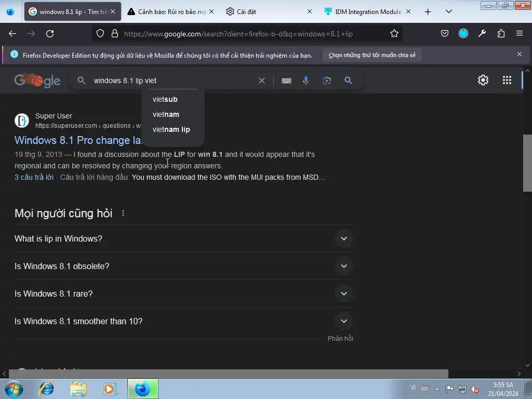Start voice search with the microphone

(x=305, y=81)
